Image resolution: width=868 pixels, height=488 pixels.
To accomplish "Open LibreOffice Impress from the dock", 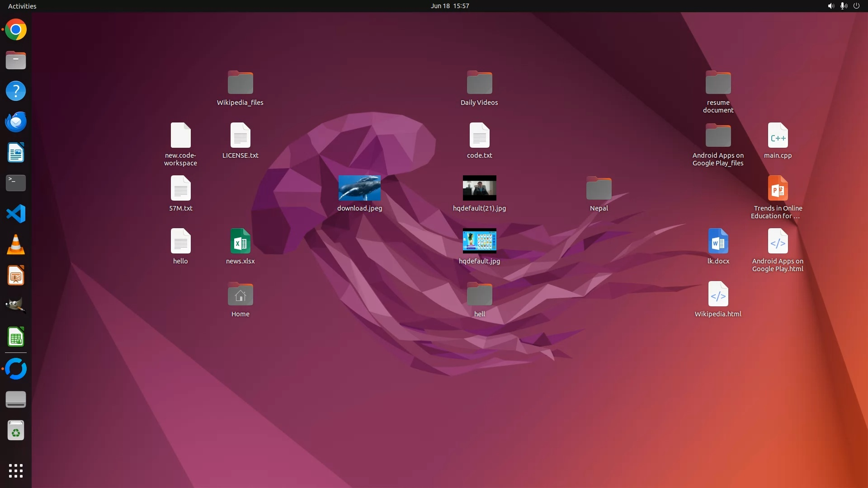I will tap(16, 275).
